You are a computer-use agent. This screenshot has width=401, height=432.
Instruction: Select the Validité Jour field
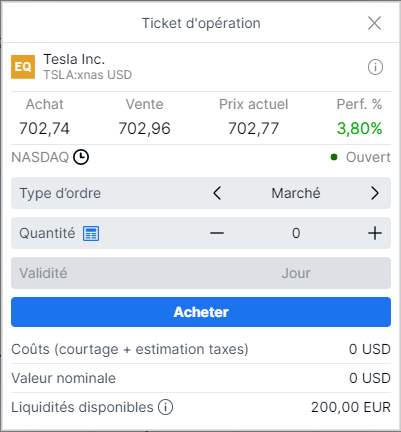tap(201, 273)
